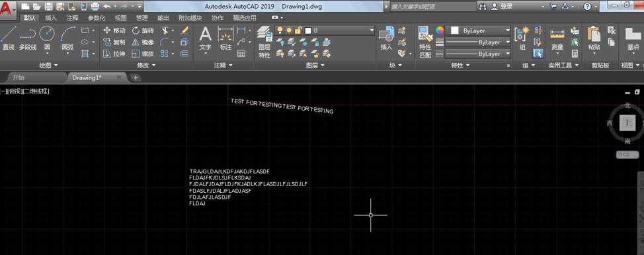Image resolution: width=644 pixels, height=255 pixels.
Task: Click the Rectangle draw tool icon
Action: 85,30
